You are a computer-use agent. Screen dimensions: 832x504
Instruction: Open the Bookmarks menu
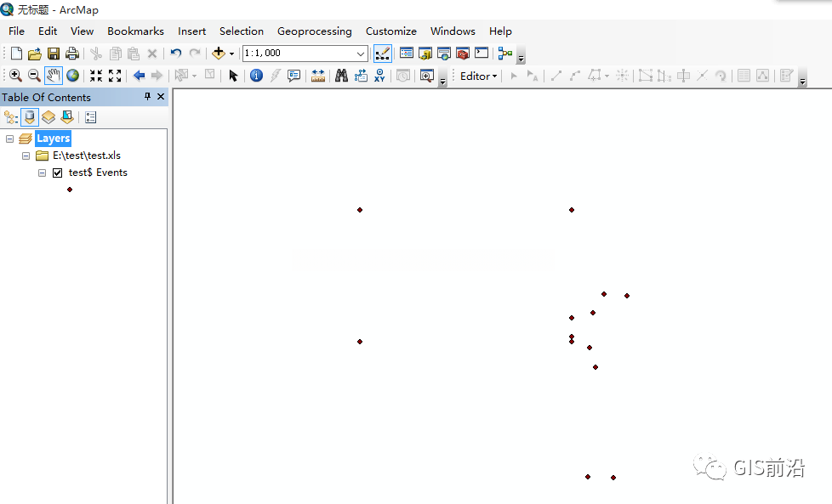(x=135, y=31)
